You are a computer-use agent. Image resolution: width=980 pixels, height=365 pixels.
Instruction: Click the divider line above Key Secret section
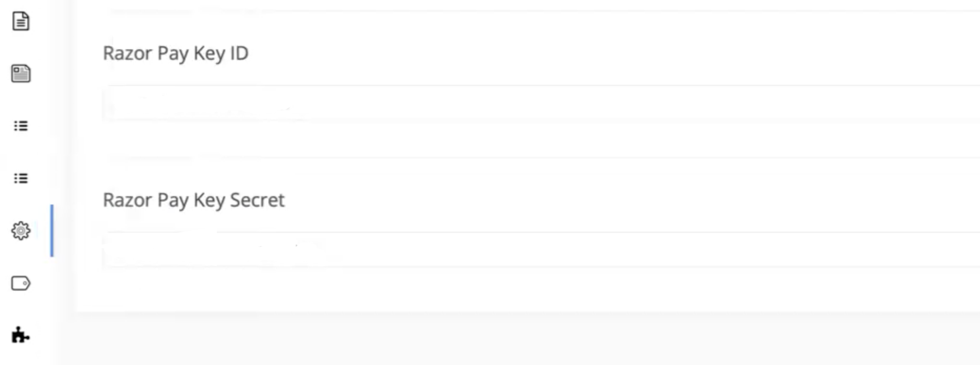(x=541, y=157)
